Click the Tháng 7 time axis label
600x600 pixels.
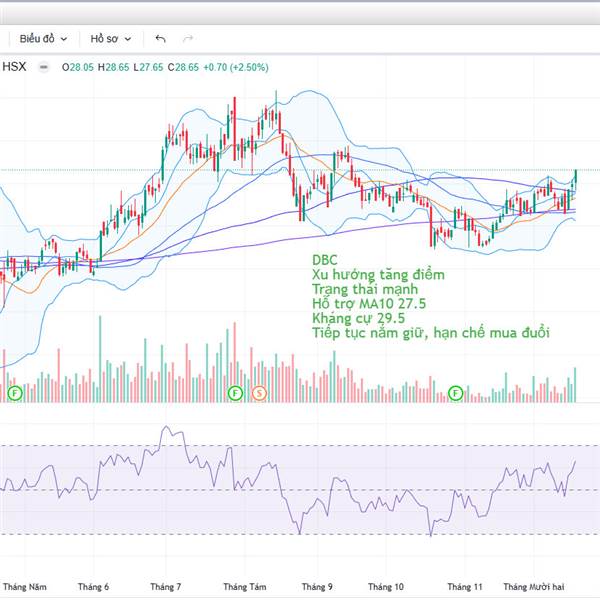pyautogui.click(x=166, y=587)
